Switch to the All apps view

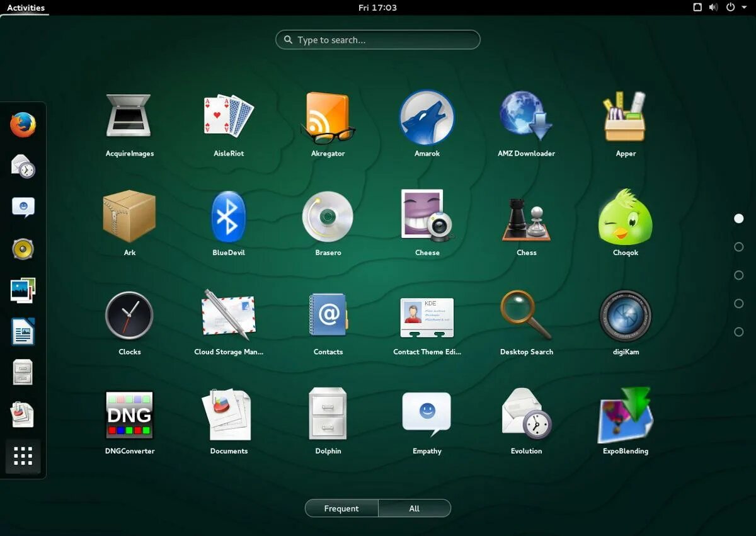[415, 508]
